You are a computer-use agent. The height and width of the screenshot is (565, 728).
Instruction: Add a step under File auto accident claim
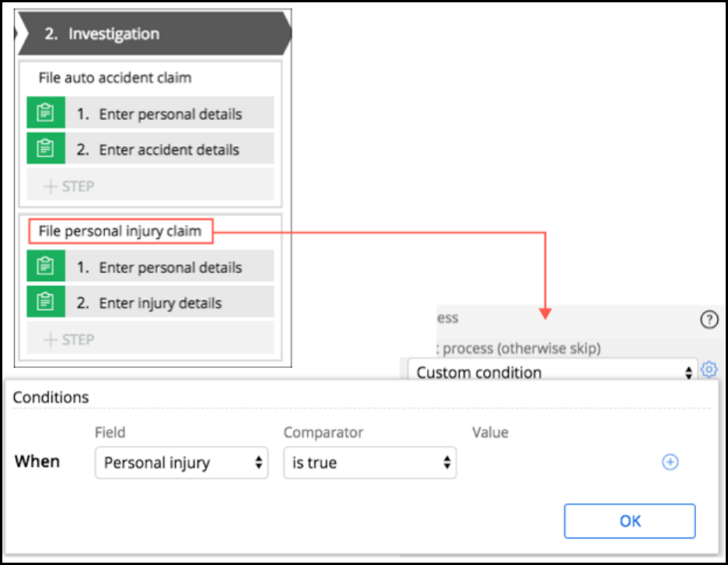click(70, 186)
